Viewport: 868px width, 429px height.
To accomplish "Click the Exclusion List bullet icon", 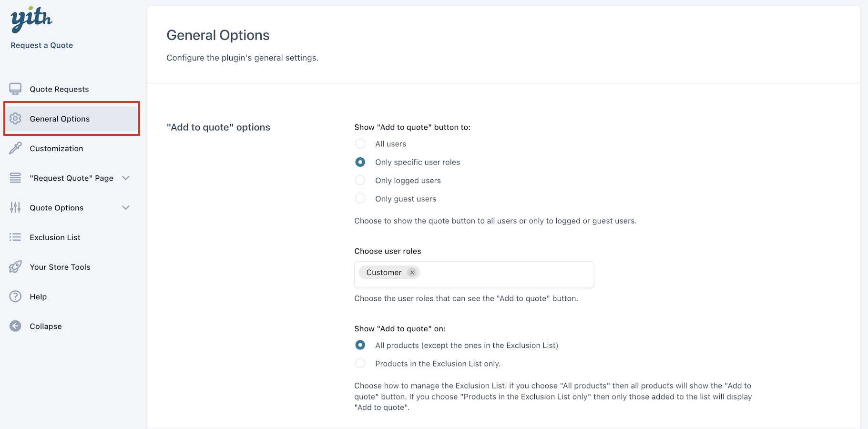I will (15, 237).
